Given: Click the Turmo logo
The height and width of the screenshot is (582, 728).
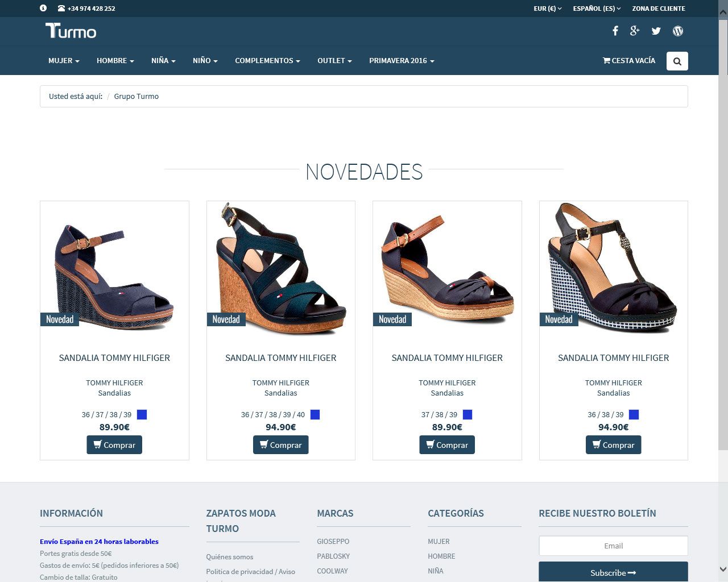Looking at the screenshot, I should 71,31.
